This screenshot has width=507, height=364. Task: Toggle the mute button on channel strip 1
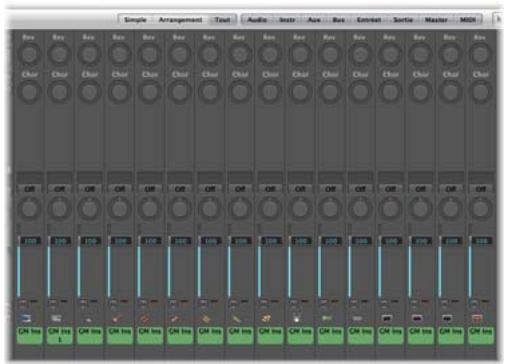pyautogui.click(x=23, y=302)
